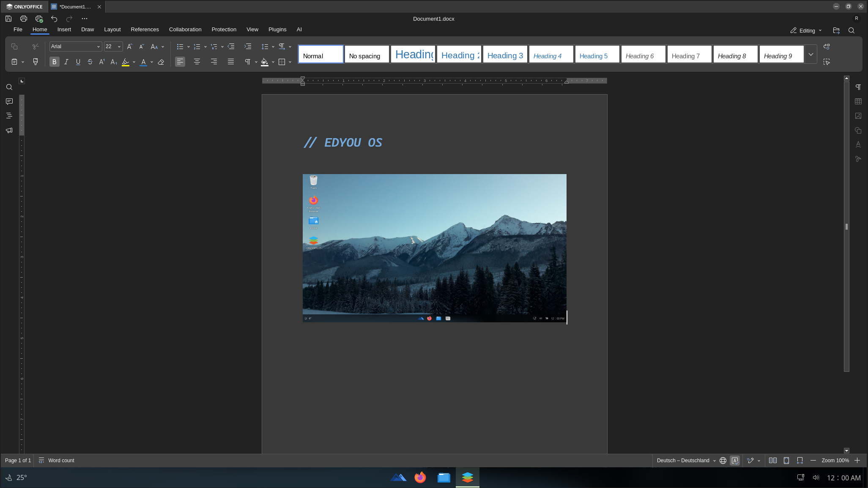Open Signature settings in right sidebar

tap(858, 159)
